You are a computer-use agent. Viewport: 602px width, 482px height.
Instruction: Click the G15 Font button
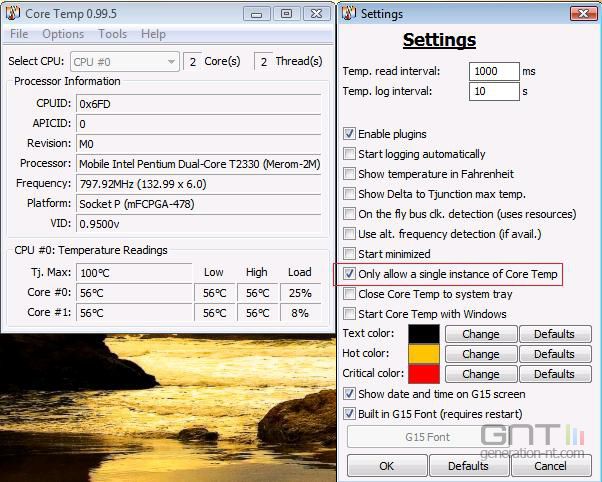coord(427,437)
